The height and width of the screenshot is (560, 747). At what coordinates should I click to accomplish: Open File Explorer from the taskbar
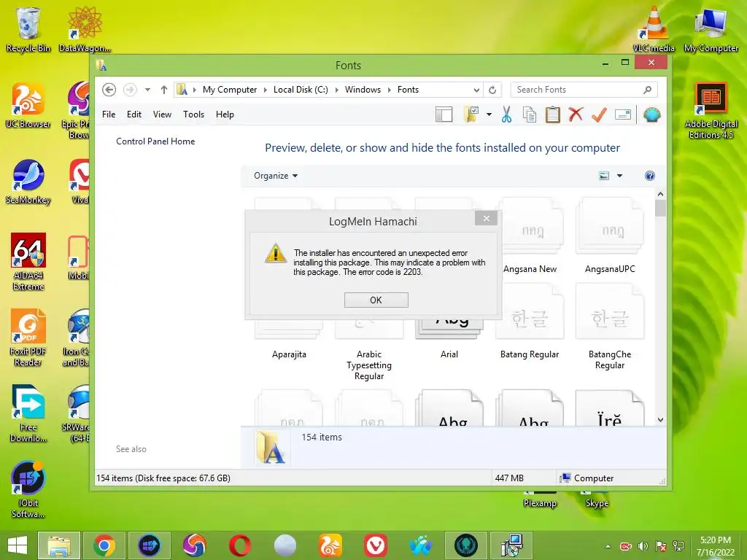coord(58,545)
